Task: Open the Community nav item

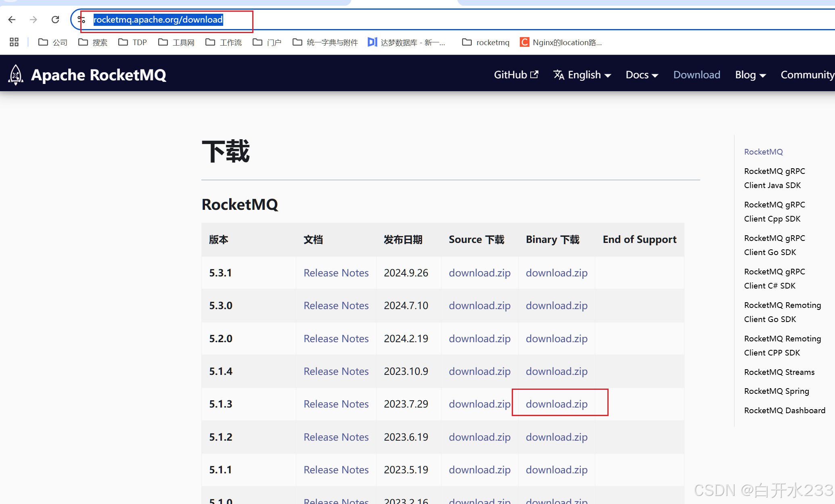Action: 807,75
